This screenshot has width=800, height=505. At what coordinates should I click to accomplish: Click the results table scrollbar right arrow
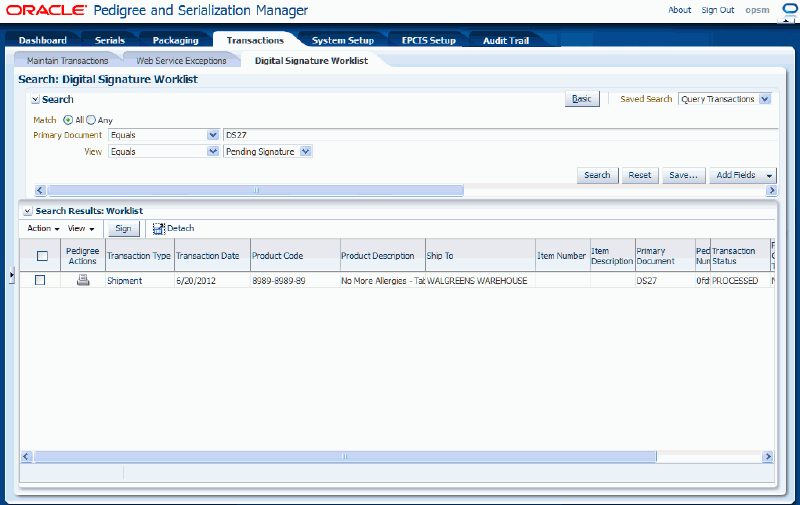coord(767,457)
